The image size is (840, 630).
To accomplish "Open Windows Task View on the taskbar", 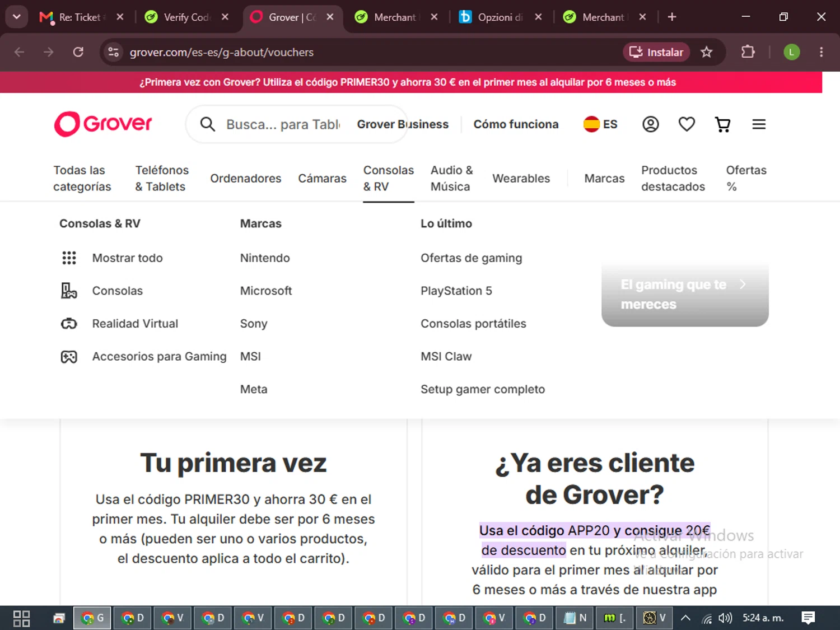I will [x=21, y=618].
